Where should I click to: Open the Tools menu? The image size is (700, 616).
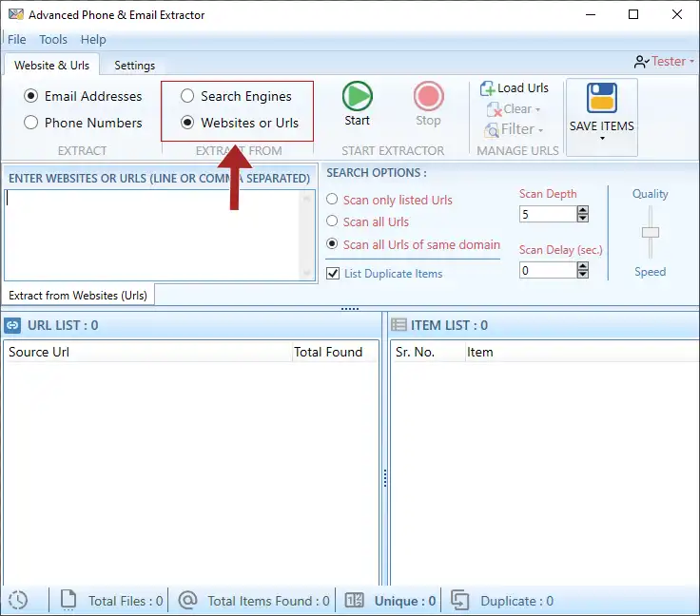[x=53, y=39]
